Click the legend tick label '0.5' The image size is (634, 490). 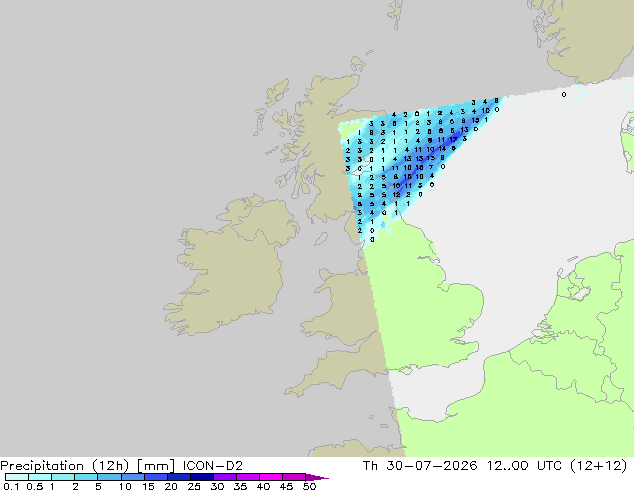(x=34, y=486)
